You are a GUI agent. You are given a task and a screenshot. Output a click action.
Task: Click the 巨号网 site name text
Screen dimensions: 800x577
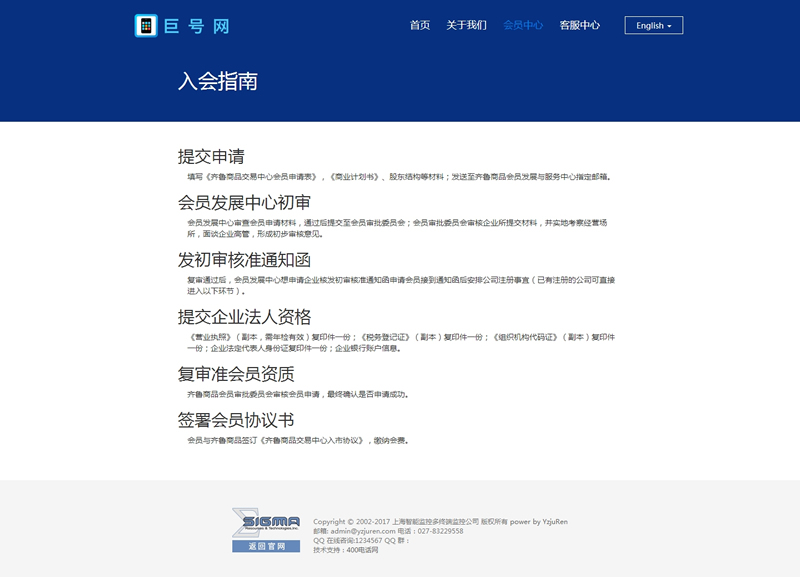198,26
